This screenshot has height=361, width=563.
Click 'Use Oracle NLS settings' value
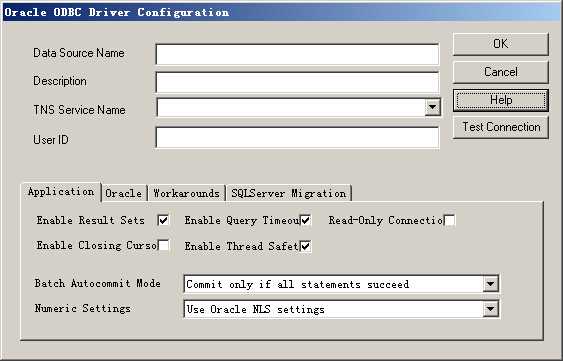pos(255,309)
